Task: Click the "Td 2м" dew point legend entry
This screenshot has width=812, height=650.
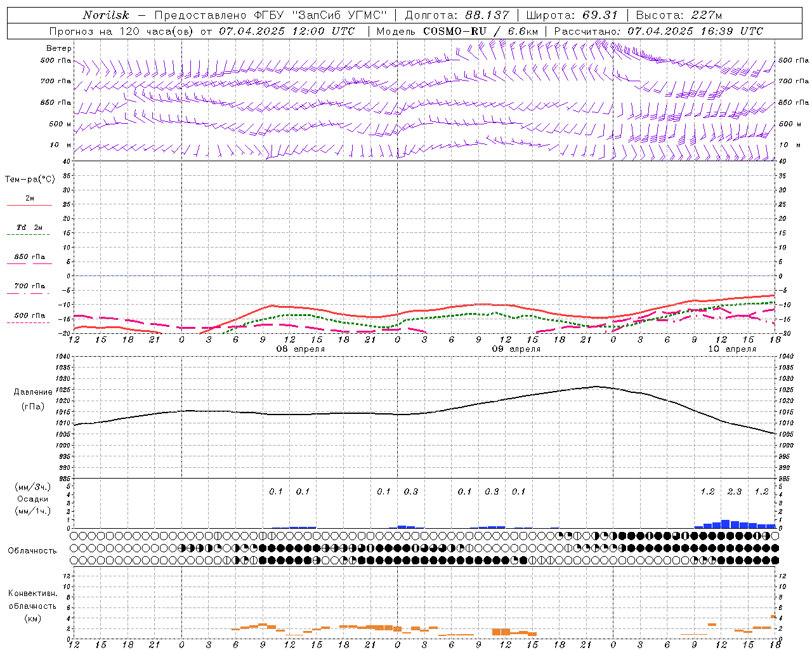Action: [x=30, y=227]
